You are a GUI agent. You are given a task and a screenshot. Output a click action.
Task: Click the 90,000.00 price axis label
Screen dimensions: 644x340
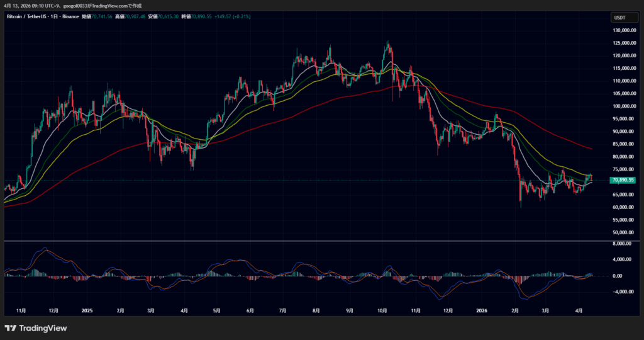pyautogui.click(x=625, y=132)
